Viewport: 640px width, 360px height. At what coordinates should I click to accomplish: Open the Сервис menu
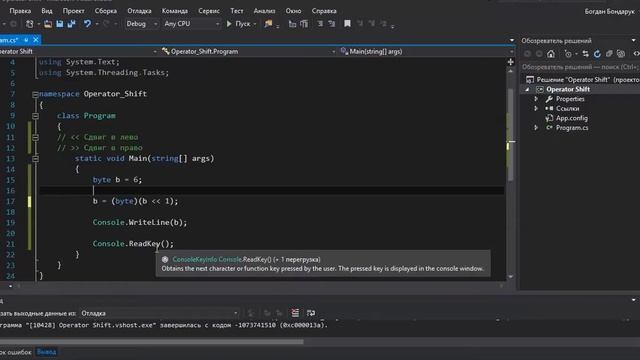(x=209, y=11)
